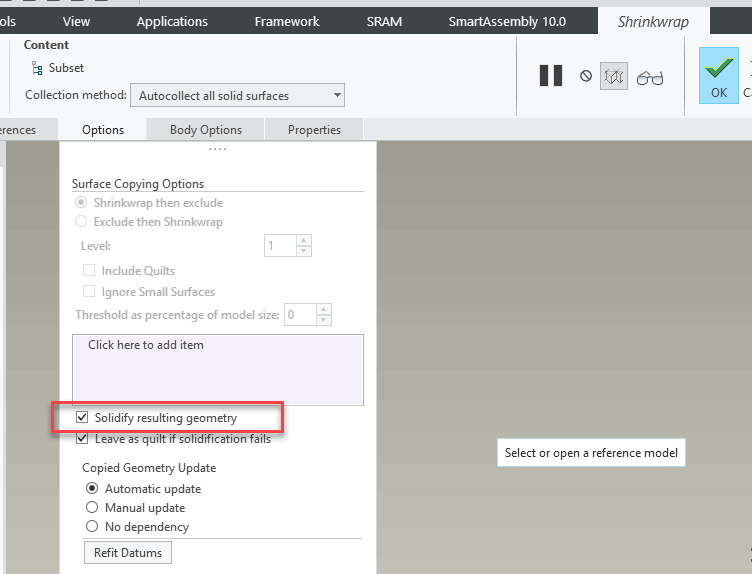
Task: Click the 'Surface Copying Options' heading
Action: [138, 184]
